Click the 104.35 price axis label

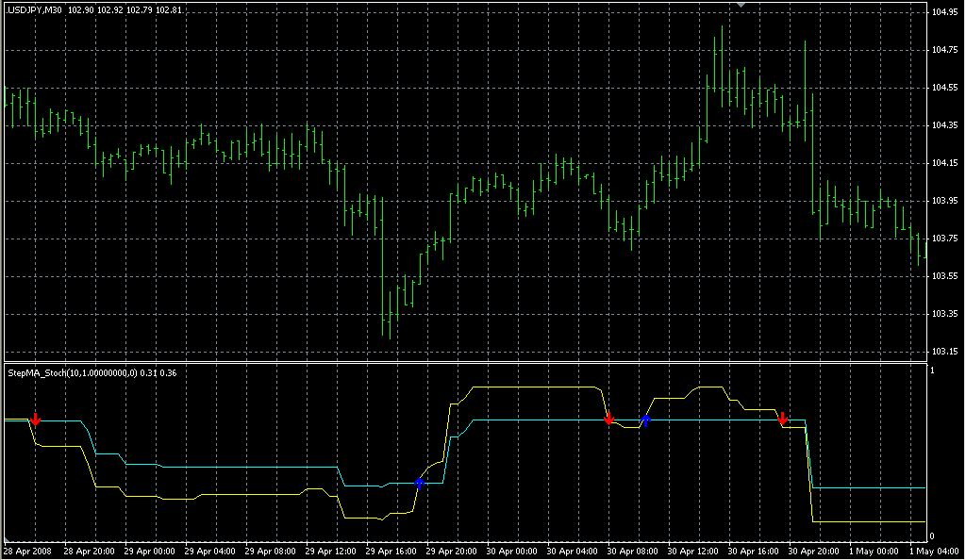click(x=943, y=125)
